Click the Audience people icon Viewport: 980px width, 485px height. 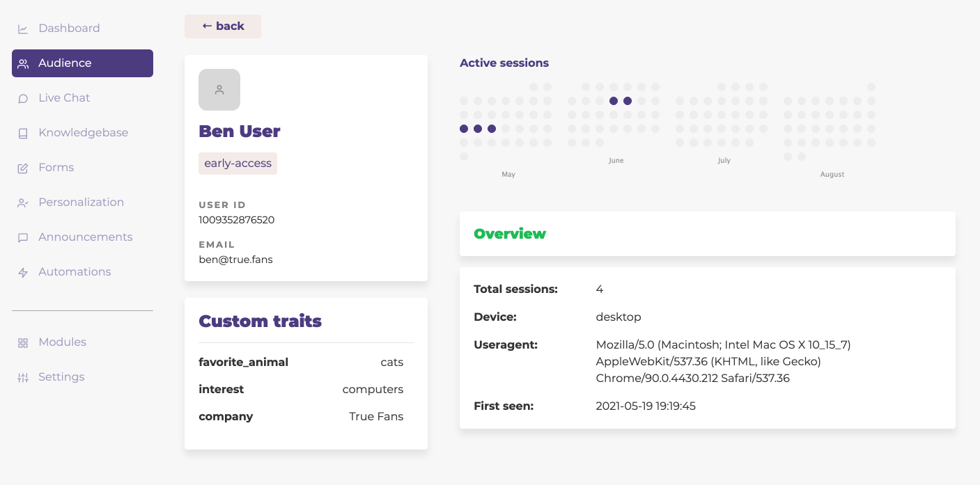tap(23, 63)
